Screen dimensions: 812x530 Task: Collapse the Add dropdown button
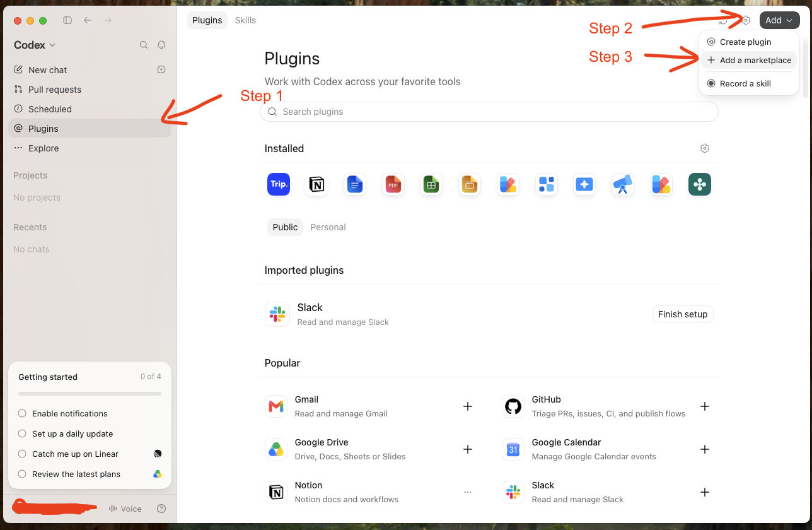point(779,20)
